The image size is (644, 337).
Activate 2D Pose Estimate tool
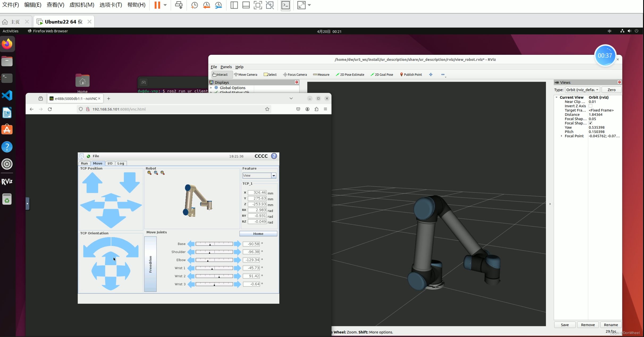pos(350,74)
